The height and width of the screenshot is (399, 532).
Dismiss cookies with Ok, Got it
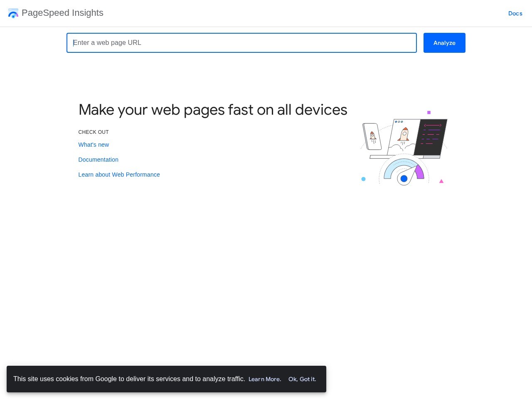(x=302, y=379)
